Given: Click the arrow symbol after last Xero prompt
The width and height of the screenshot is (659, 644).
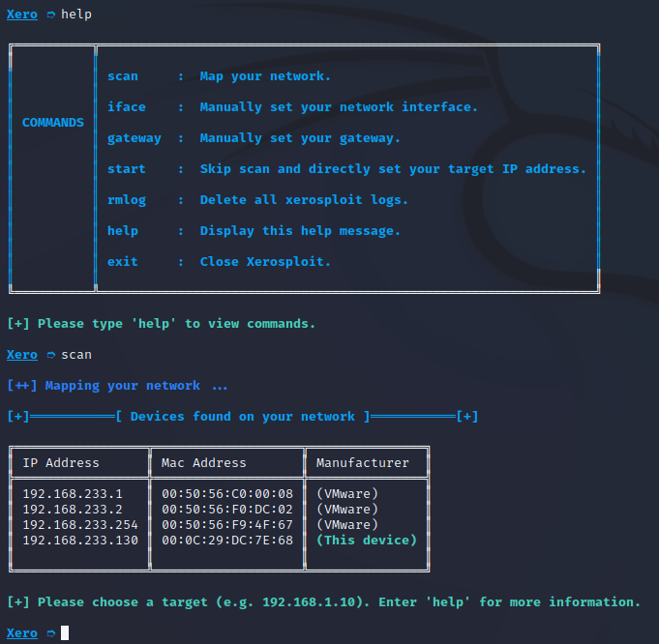Looking at the screenshot, I should pos(51,633).
